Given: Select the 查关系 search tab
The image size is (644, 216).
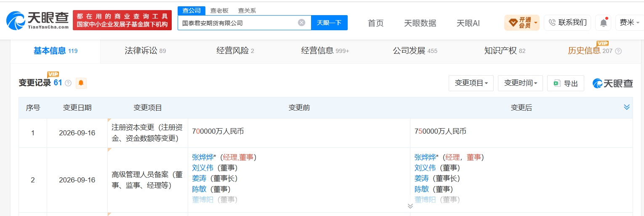Looking at the screenshot, I should 247,11.
